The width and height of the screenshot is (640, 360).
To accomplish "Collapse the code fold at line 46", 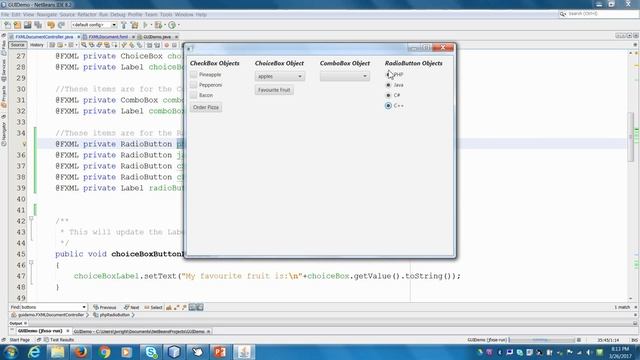I will [x=31, y=263].
